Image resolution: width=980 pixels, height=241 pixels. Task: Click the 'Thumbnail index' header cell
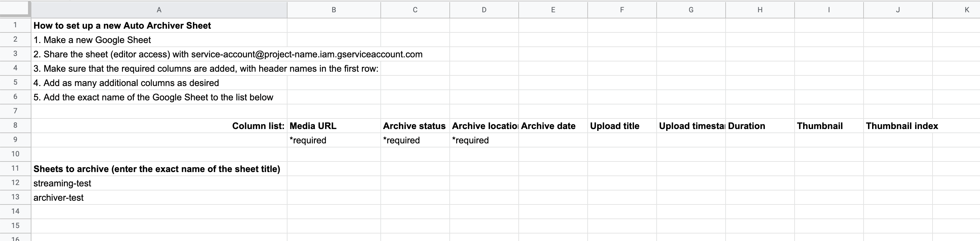[x=897, y=125]
